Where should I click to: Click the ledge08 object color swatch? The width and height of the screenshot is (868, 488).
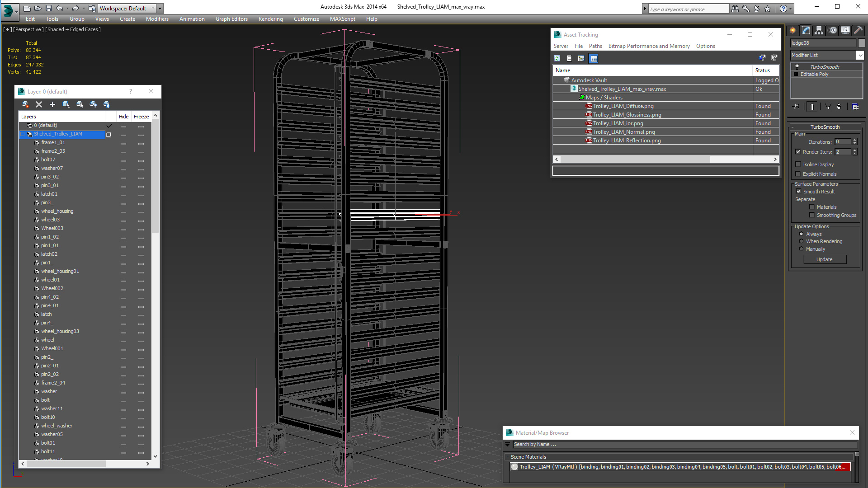click(x=862, y=43)
